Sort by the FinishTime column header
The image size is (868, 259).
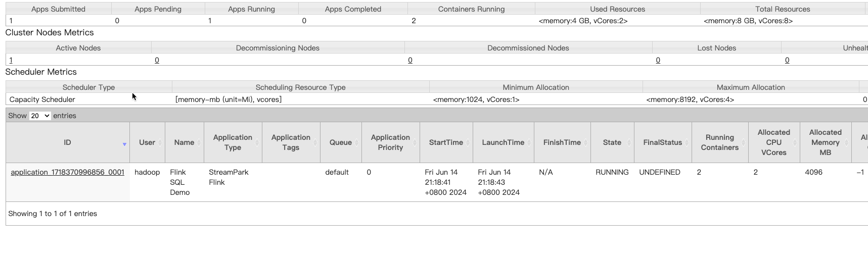click(x=562, y=142)
